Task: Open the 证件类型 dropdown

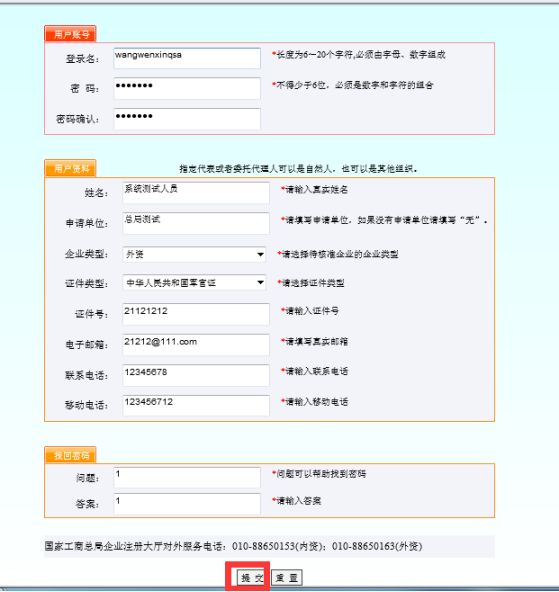Action: [194, 282]
